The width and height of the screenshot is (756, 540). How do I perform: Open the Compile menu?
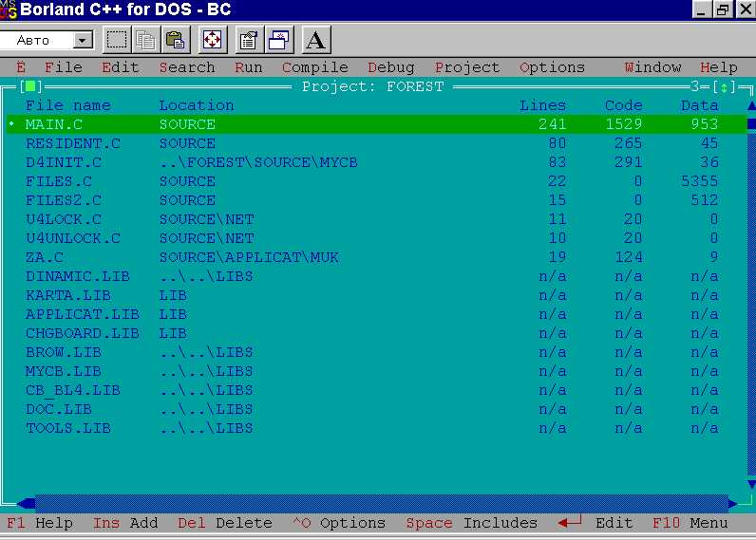[315, 67]
